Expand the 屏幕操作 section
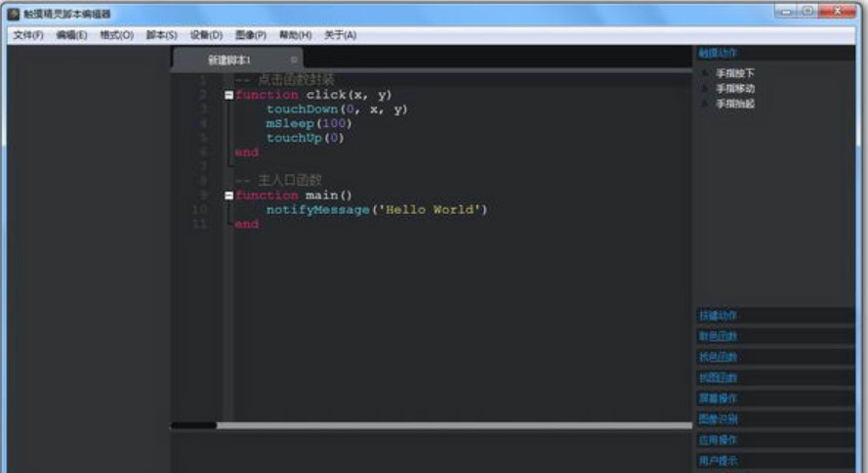The height and width of the screenshot is (473, 868). (x=775, y=398)
